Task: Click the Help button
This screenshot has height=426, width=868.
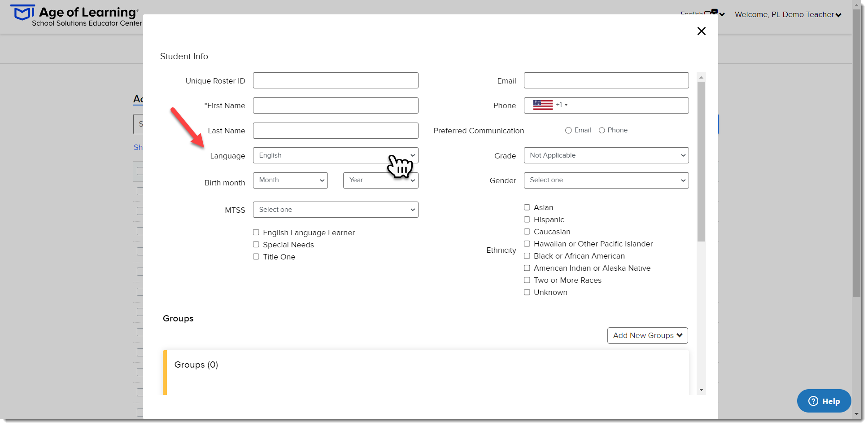Action: pyautogui.click(x=824, y=401)
